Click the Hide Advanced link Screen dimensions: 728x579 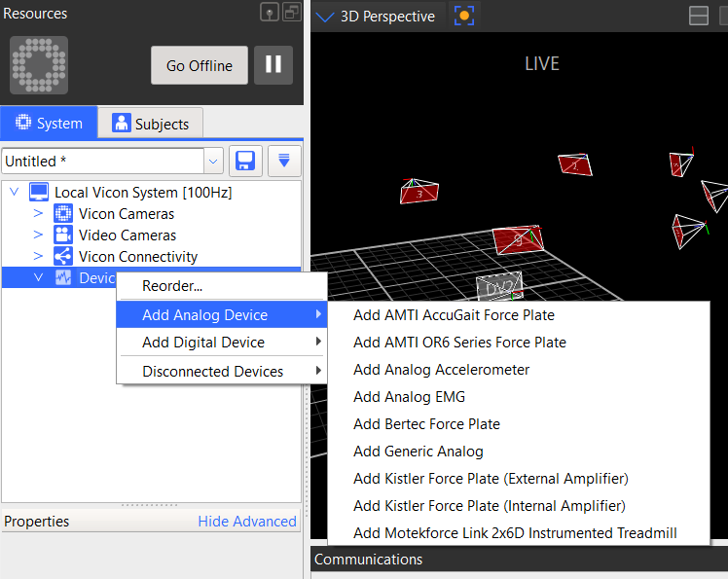coord(247,521)
